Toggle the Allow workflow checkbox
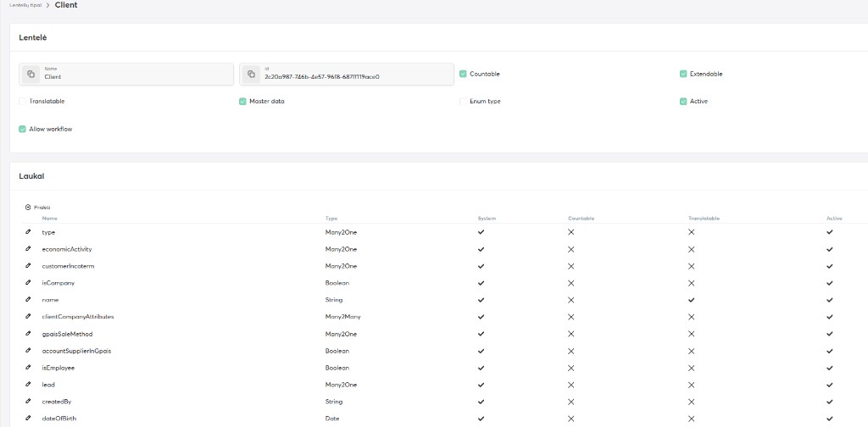This screenshot has height=427, width=868. pos(22,129)
